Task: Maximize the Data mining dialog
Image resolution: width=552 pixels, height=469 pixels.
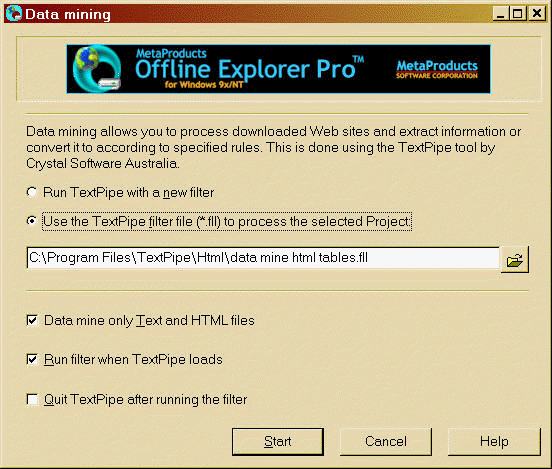Action: click(x=518, y=13)
